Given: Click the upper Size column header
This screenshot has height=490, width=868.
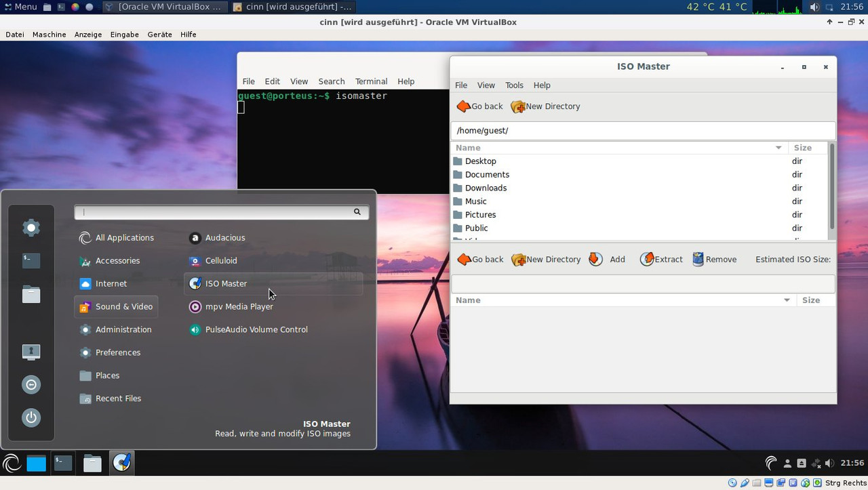Looking at the screenshot, I should (x=808, y=148).
